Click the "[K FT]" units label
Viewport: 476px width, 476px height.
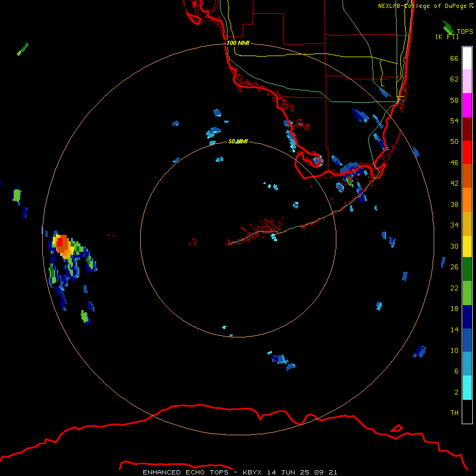click(447, 36)
